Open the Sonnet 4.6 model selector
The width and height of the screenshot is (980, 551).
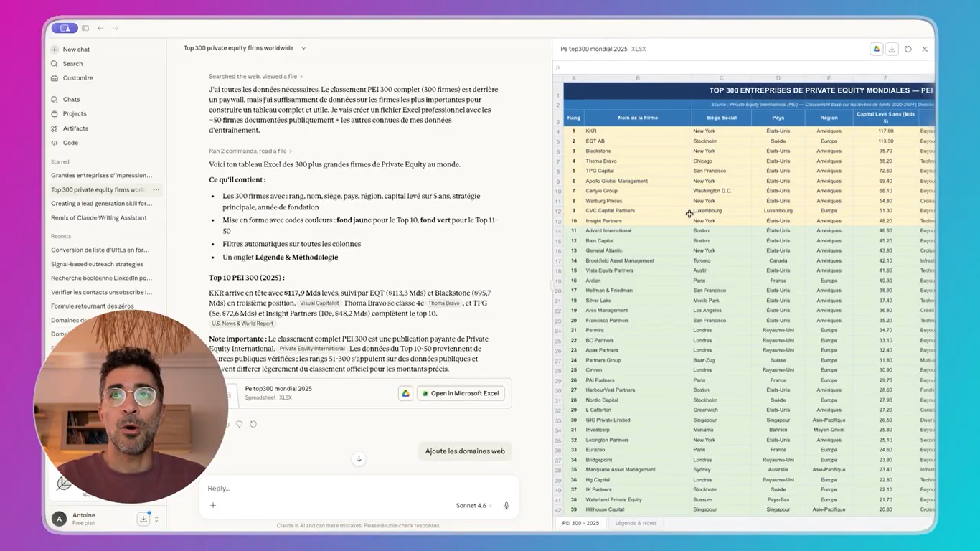pos(474,506)
